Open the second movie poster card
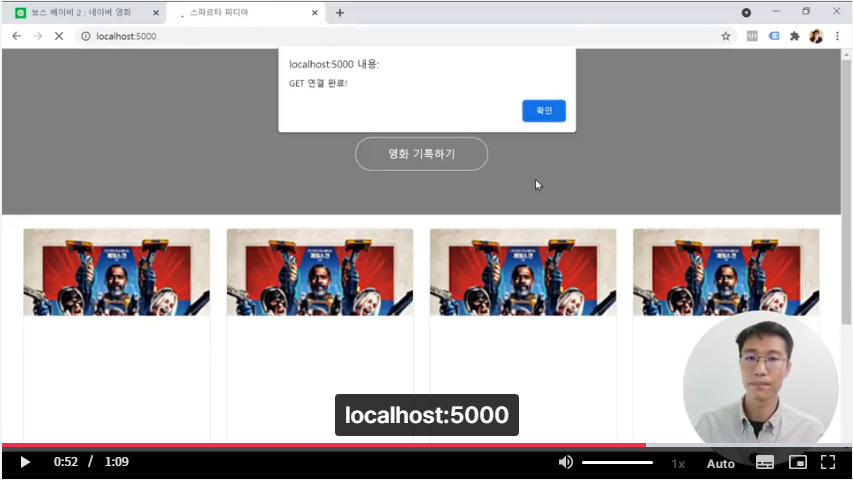This screenshot has width=853, height=480. 320,272
